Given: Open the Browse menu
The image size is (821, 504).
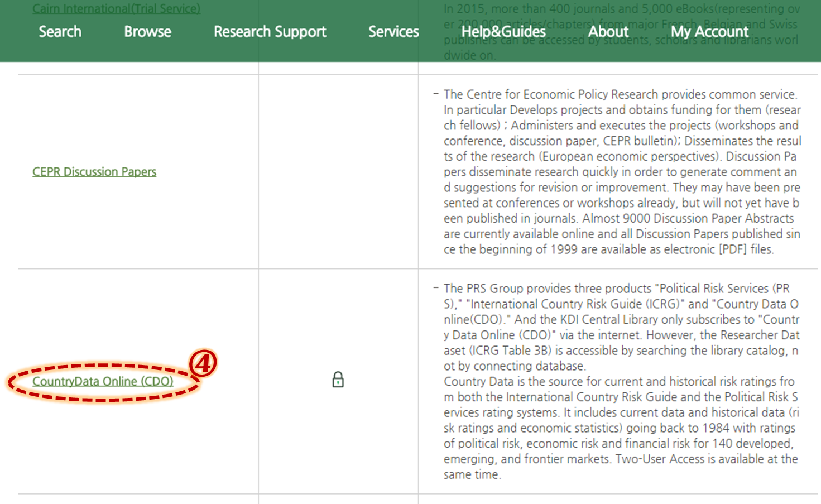Looking at the screenshot, I should 147,32.
